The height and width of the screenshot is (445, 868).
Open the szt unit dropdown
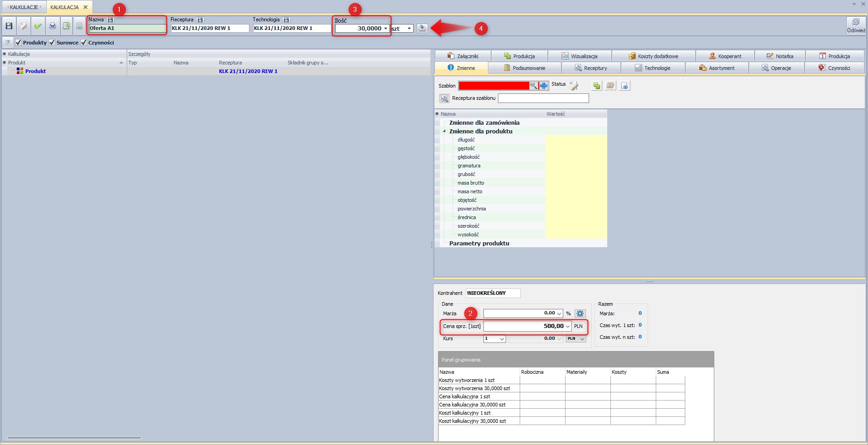click(x=409, y=29)
